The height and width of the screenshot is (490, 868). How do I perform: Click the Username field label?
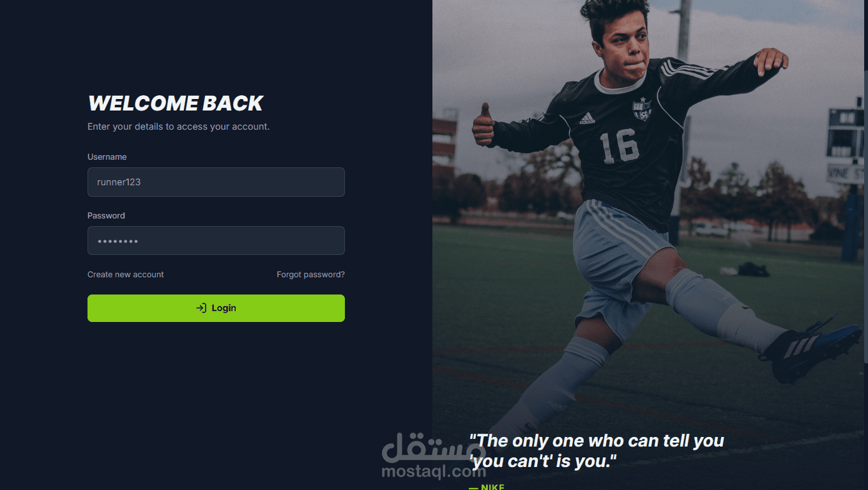(x=107, y=157)
